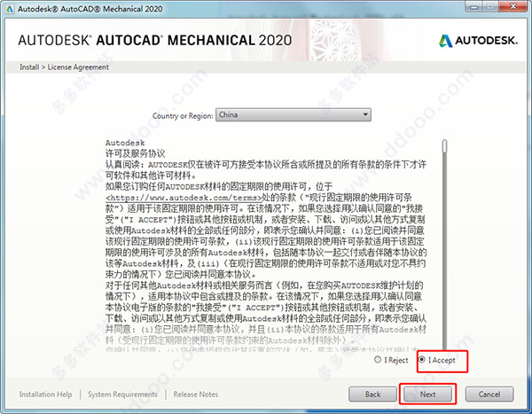
Task: Open the Release Notes link
Action: tap(195, 394)
